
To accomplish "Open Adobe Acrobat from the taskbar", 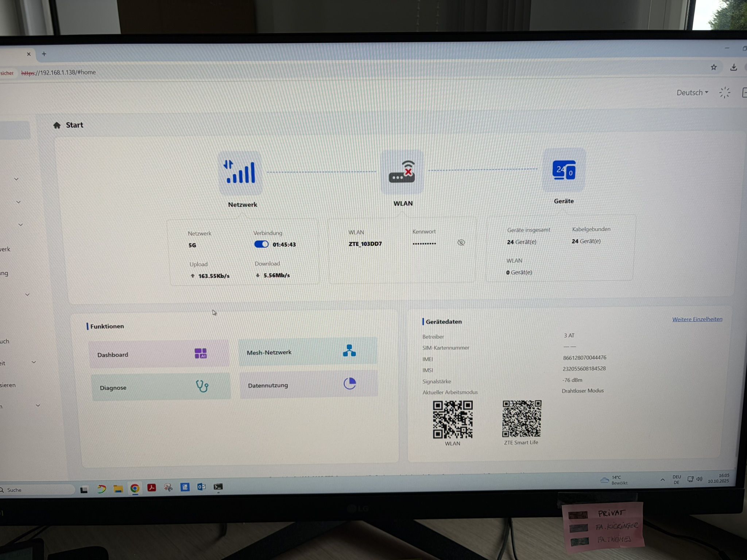I will [151, 487].
